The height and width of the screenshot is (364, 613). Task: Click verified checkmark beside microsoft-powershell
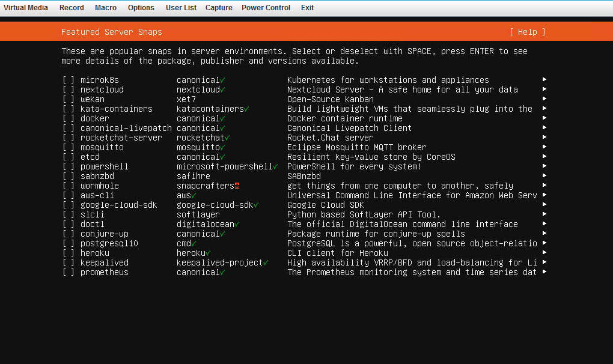275,167
